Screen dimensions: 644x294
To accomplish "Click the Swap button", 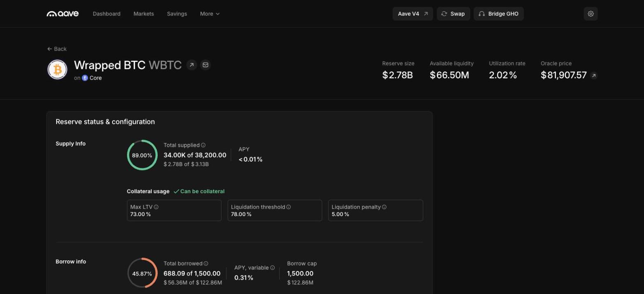I will (453, 14).
